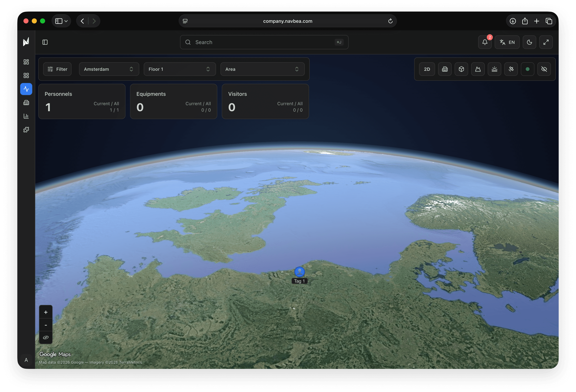This screenshot has width=576, height=392.
Task: Switch the map to 2D mode
Action: [x=427, y=69]
